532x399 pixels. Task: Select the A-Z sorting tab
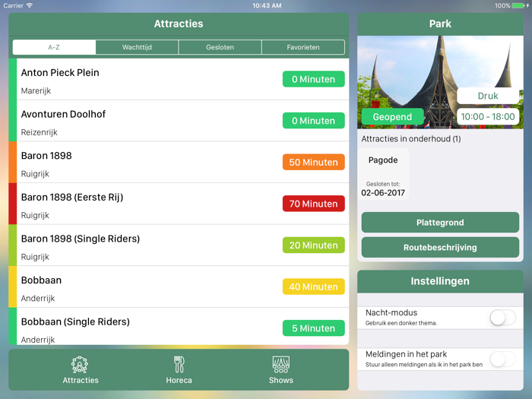click(x=54, y=47)
